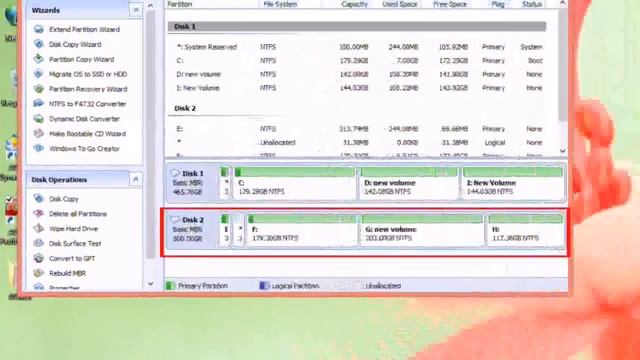Click the Disk Copy Wizard icon
Screen dimensions: 640x360
tap(39, 44)
